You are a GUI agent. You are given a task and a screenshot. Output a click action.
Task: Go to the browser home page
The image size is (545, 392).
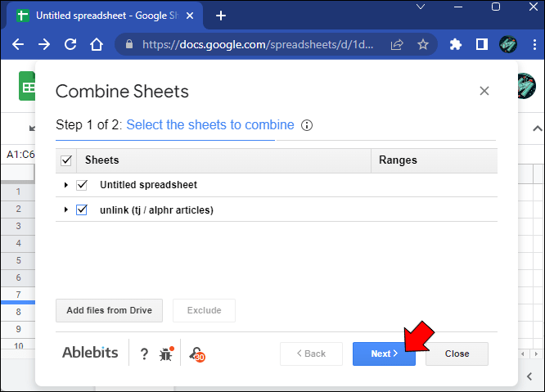coord(97,44)
